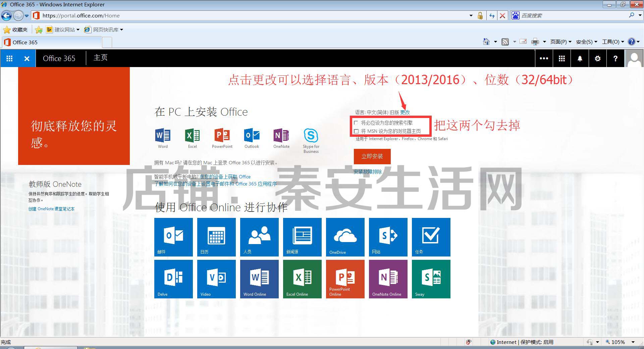Image resolution: width=644 pixels, height=349 pixels.
Task: Open the Word desktop app icon
Action: pyautogui.click(x=163, y=135)
